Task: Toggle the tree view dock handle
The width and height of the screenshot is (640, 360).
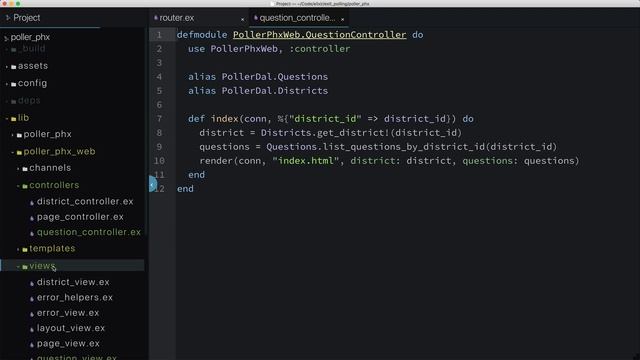Action: click(x=152, y=184)
